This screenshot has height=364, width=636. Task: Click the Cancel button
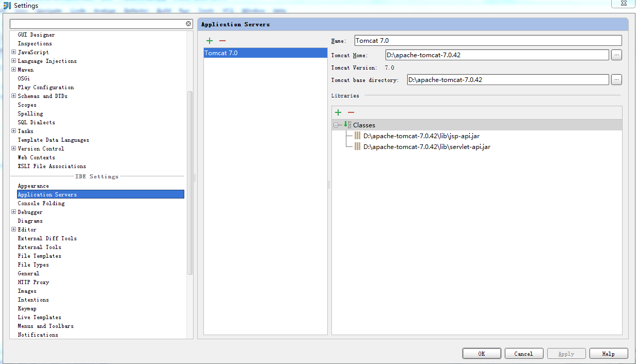523,354
